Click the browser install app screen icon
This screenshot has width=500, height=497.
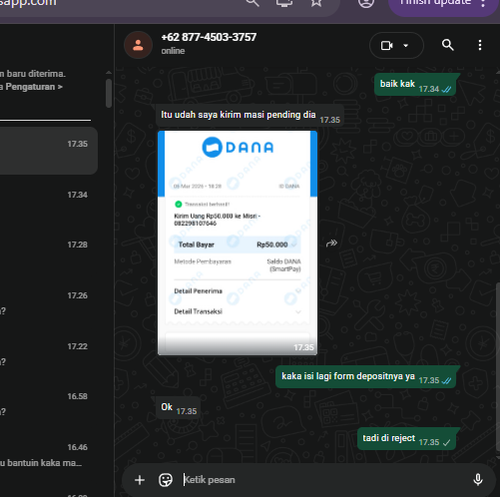point(284,3)
